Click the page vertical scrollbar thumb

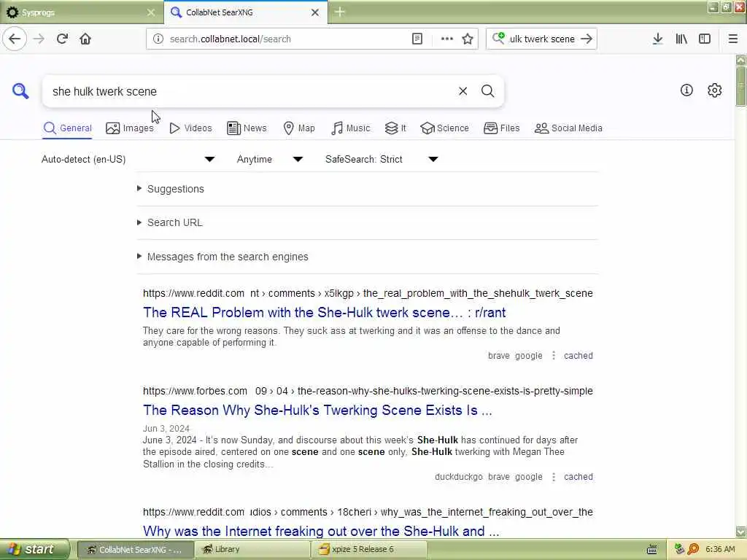(740, 86)
